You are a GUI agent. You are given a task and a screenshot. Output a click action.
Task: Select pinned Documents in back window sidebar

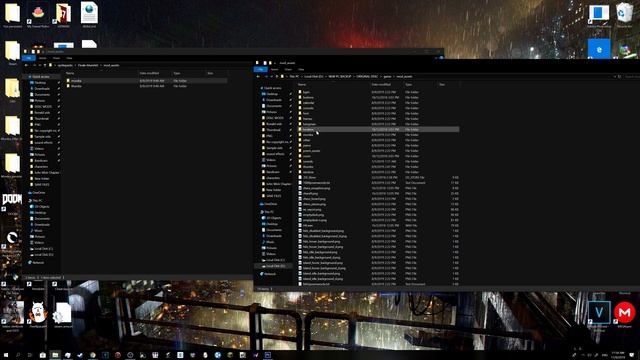(x=42, y=95)
